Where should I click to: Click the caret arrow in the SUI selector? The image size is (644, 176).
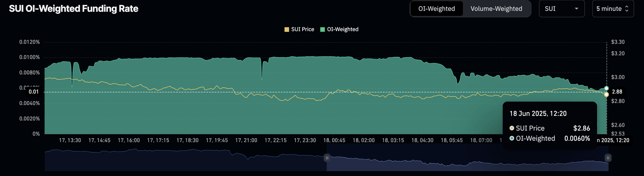coord(576,9)
